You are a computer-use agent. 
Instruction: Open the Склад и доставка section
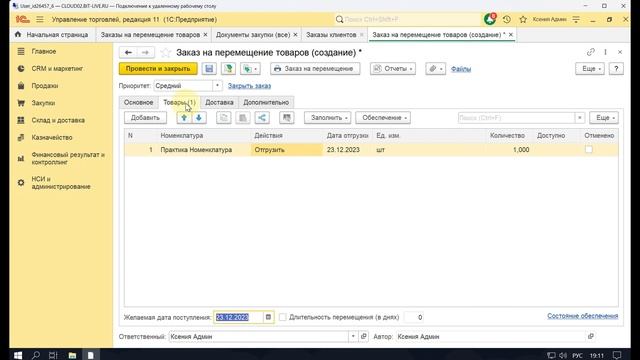pos(58,120)
